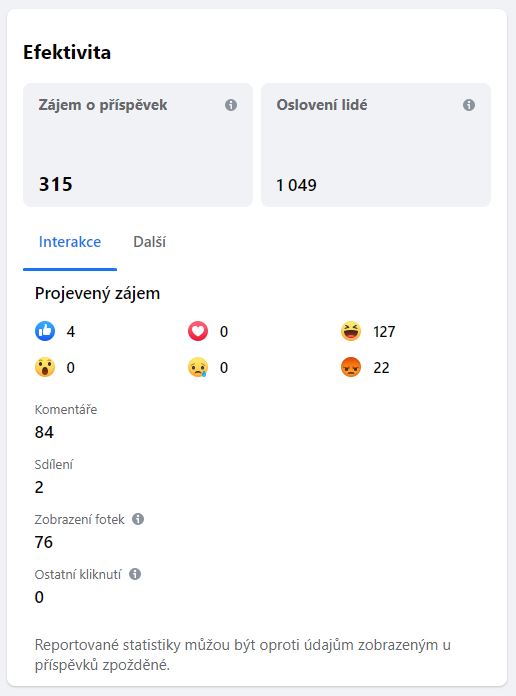Click info icon next to Zájem o příspěvek

pyautogui.click(x=230, y=105)
